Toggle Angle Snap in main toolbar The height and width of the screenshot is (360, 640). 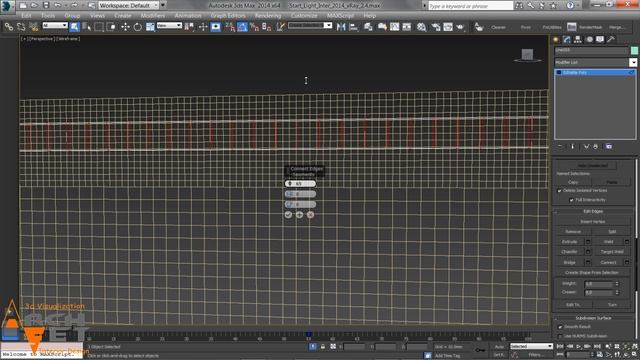pyautogui.click(x=242, y=27)
